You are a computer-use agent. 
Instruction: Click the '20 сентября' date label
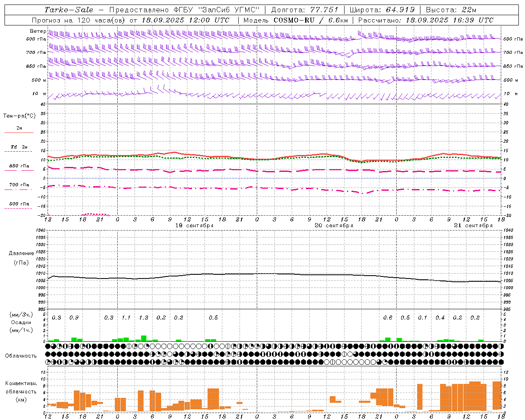pyautogui.click(x=334, y=226)
